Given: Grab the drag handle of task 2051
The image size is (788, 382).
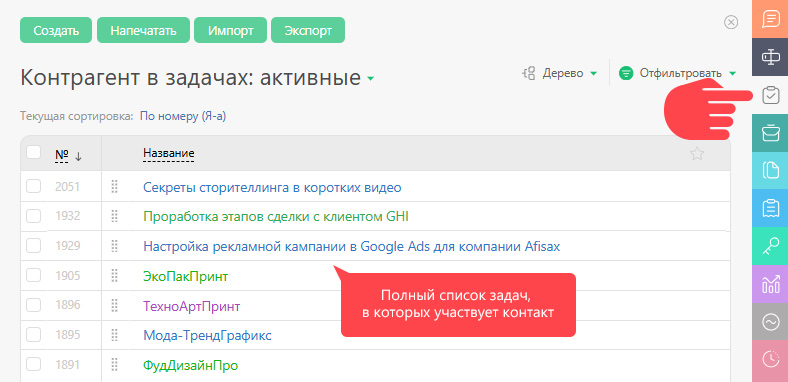Looking at the screenshot, I should pos(114,187).
